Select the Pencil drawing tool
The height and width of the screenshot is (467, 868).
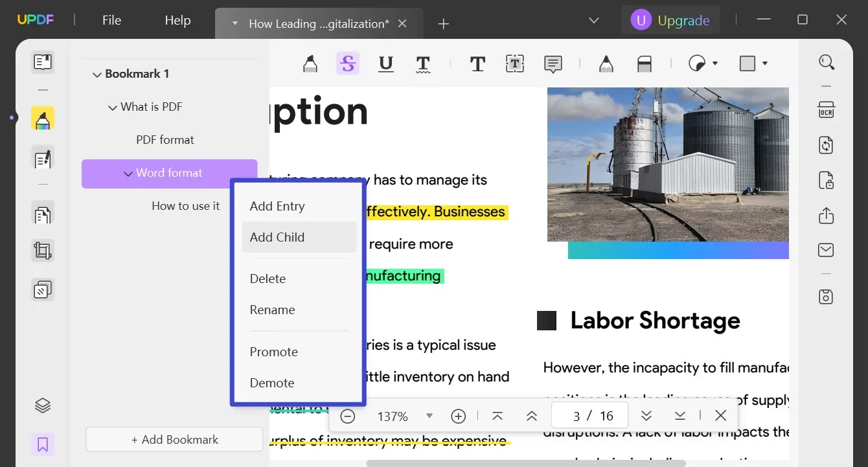pos(606,63)
